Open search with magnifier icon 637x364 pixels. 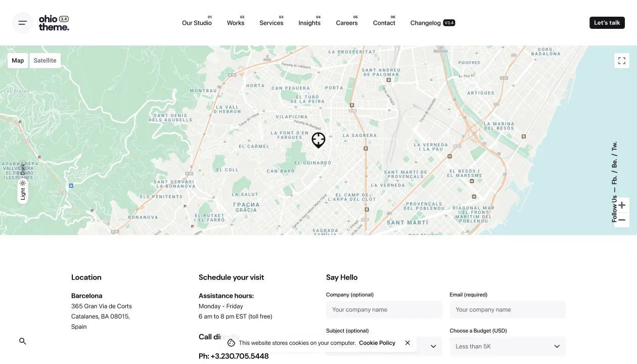23,341
